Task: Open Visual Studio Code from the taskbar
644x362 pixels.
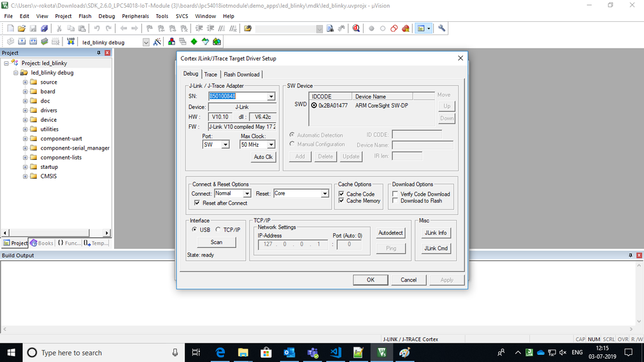Action: click(x=336, y=352)
